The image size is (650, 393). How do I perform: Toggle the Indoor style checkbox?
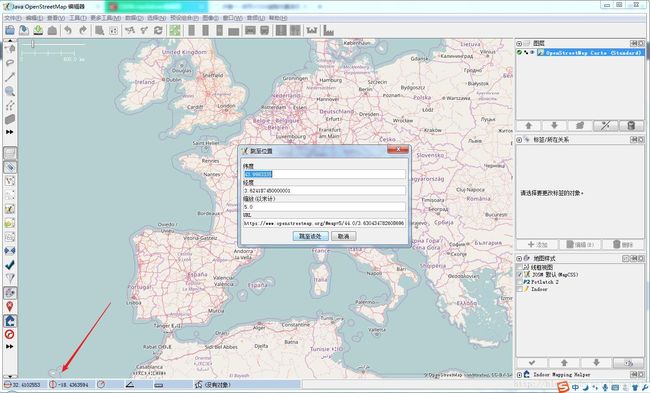coord(520,289)
